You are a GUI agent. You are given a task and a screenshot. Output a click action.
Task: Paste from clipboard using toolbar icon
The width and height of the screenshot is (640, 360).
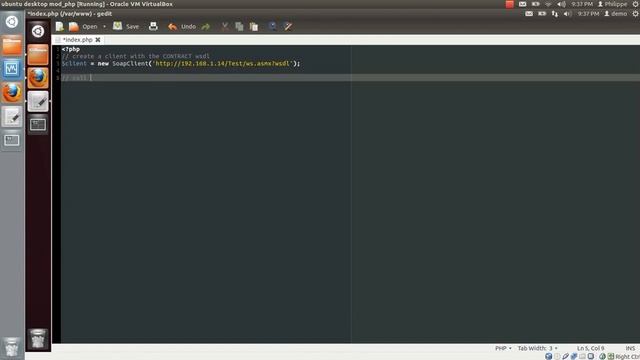[254, 27]
